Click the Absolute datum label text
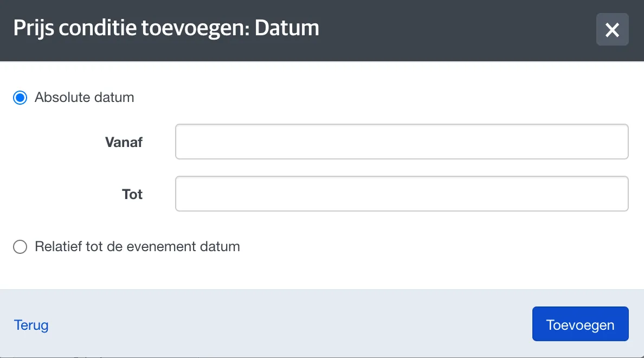 point(84,98)
